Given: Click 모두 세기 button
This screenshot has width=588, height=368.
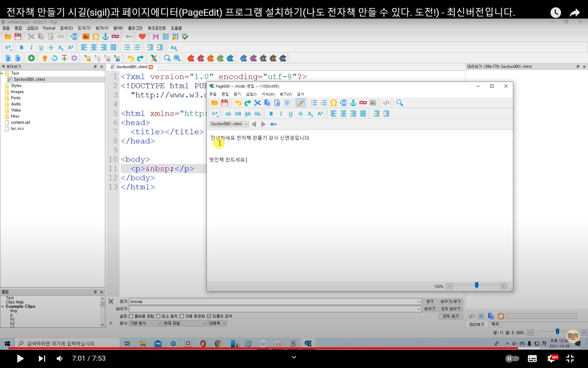Looking at the screenshot, I should pyautogui.click(x=451, y=316).
